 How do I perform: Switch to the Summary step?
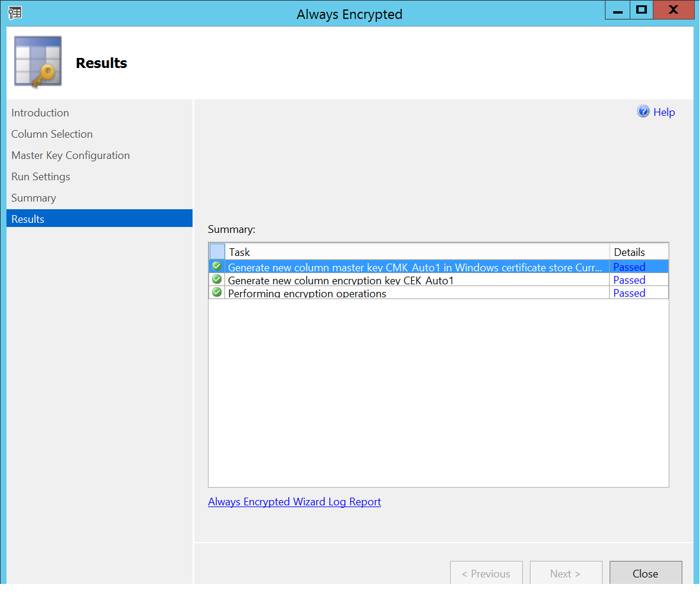click(34, 198)
